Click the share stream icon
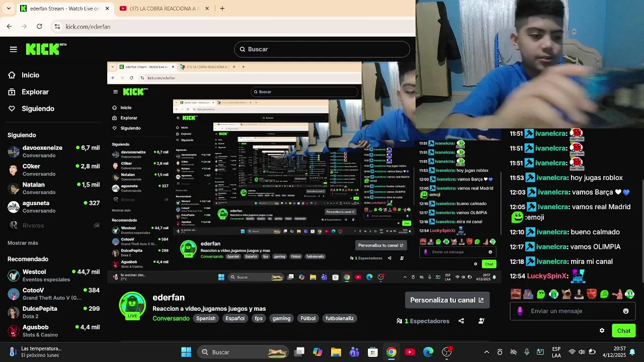Image resolution: width=644 pixels, height=362 pixels. point(461,321)
